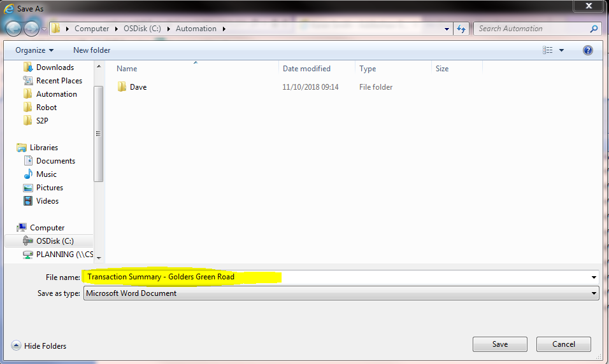The width and height of the screenshot is (609, 364).
Task: Expand the arrow after OSDisk (C:) breadcrumb
Action: click(x=169, y=29)
